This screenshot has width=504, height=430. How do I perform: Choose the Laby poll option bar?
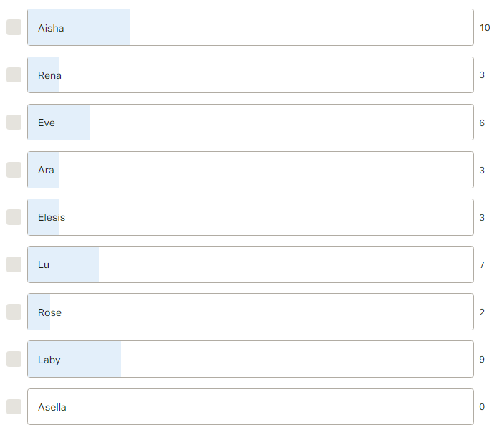[251, 359]
